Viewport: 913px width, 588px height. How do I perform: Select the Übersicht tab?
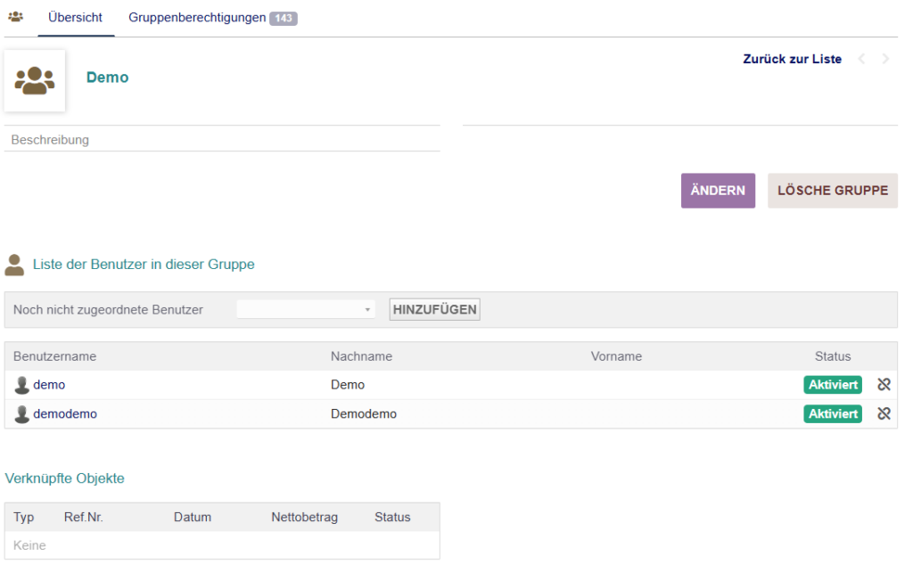pos(76,18)
